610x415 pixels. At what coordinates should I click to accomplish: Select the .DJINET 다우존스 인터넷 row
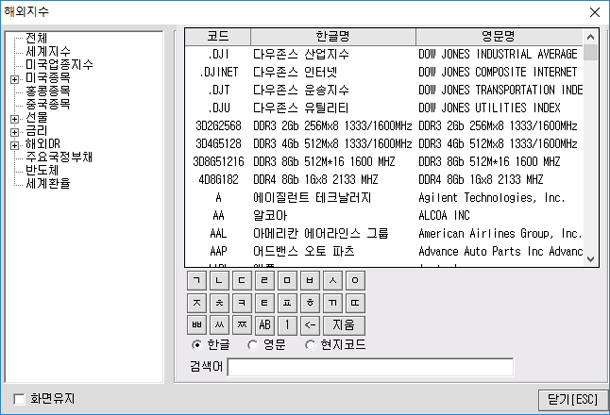coord(384,72)
